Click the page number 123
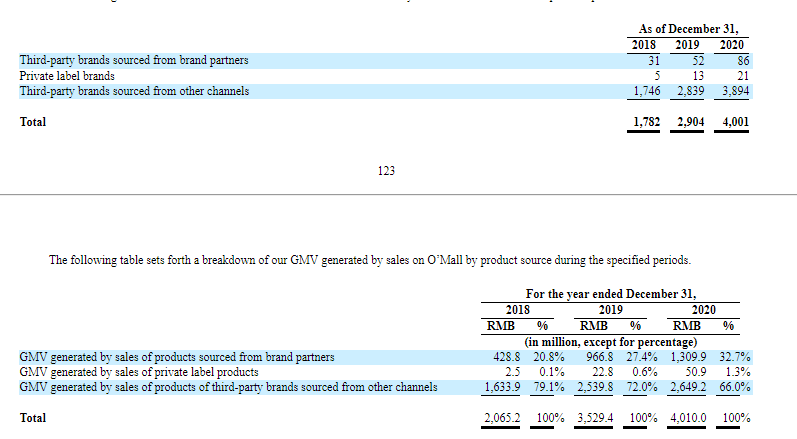Image resolution: width=797 pixels, height=439 pixels. [386, 171]
